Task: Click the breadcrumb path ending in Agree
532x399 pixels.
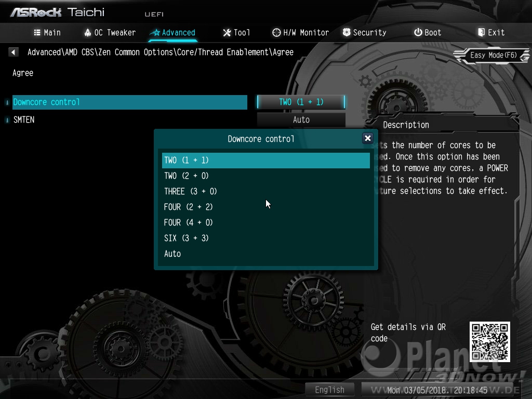Action: [x=161, y=52]
